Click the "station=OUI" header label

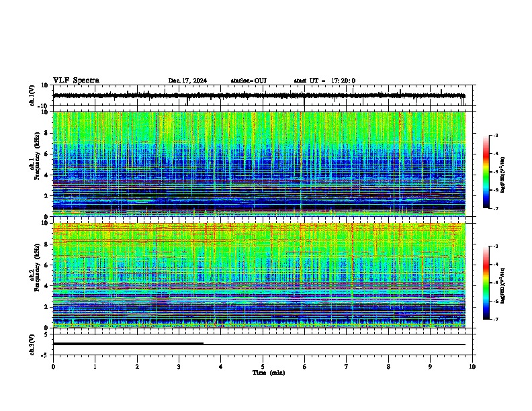(x=249, y=81)
